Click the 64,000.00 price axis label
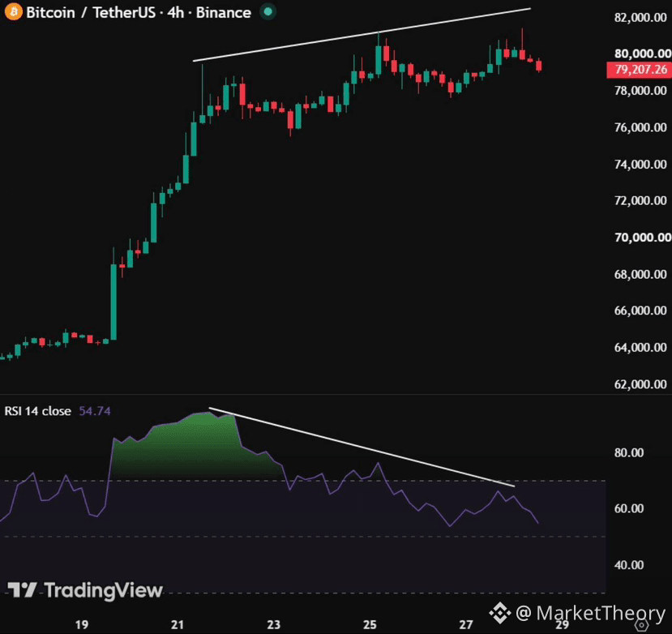 tap(640, 347)
